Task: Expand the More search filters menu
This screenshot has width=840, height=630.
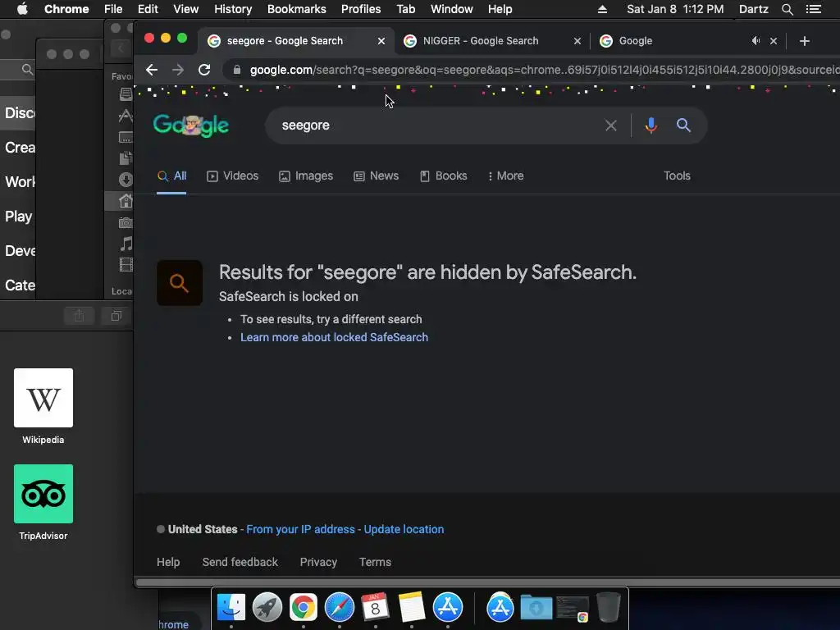Action: tap(505, 176)
